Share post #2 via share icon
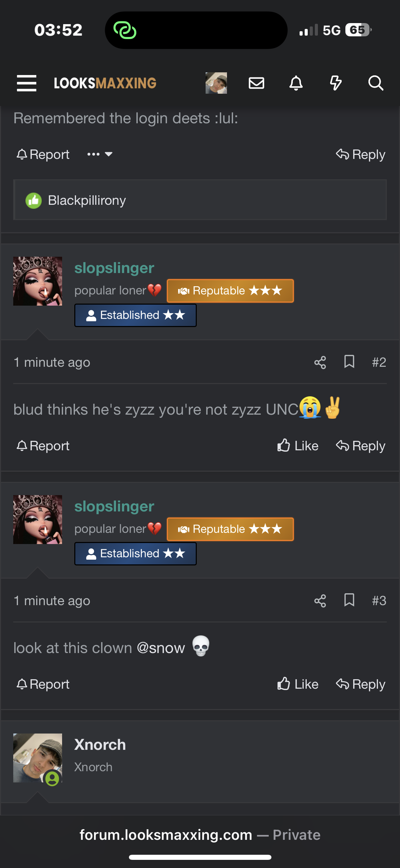The width and height of the screenshot is (400, 868). coord(320,362)
